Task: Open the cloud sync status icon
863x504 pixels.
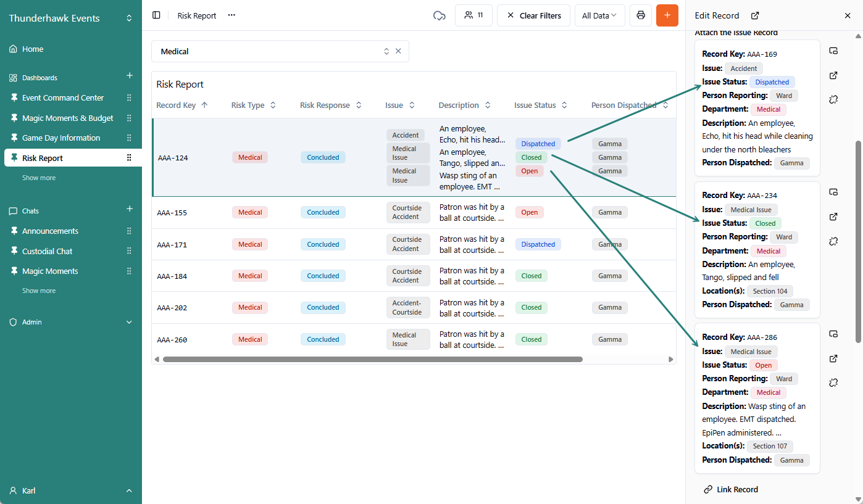Action: coord(439,15)
